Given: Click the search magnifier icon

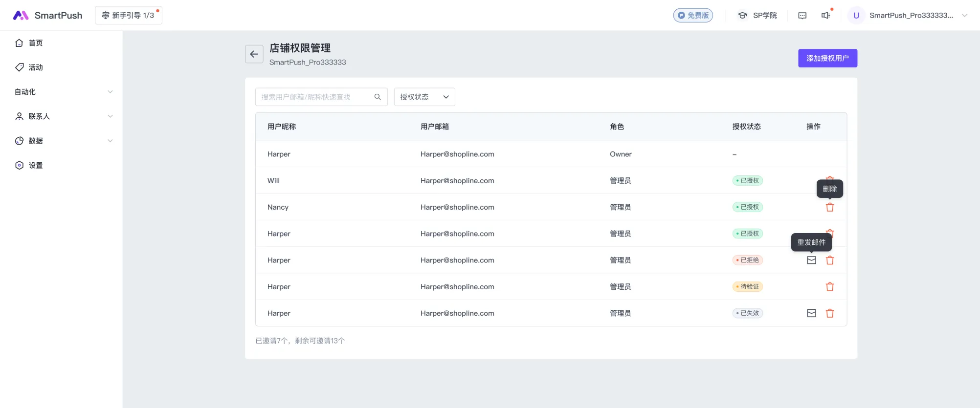Looking at the screenshot, I should point(378,97).
